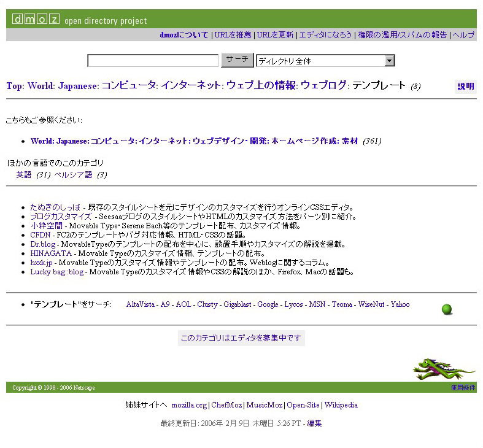Open the Dr.blog site link
Image resolution: width=483 pixels, height=448 pixels.
point(42,244)
